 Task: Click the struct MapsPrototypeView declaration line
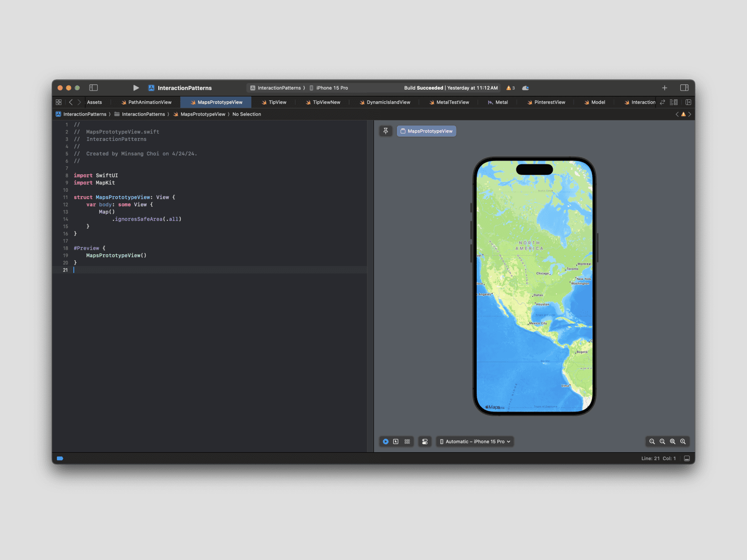[x=124, y=197]
